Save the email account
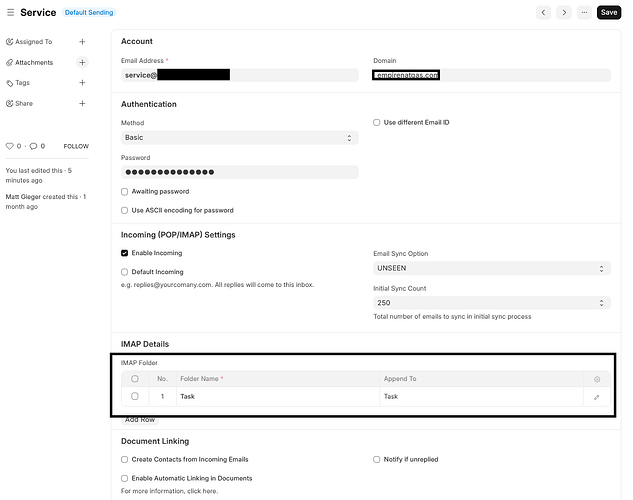This screenshot has width=633, height=500. pyautogui.click(x=609, y=13)
